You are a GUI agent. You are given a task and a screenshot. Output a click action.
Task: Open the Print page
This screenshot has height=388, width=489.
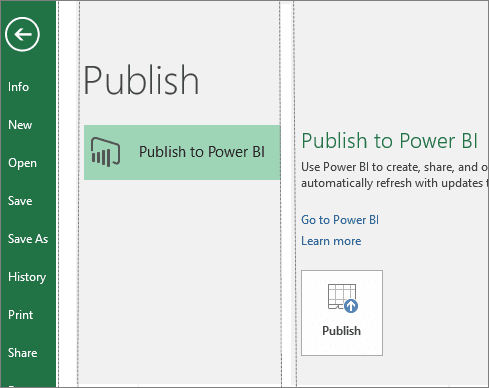point(21,315)
